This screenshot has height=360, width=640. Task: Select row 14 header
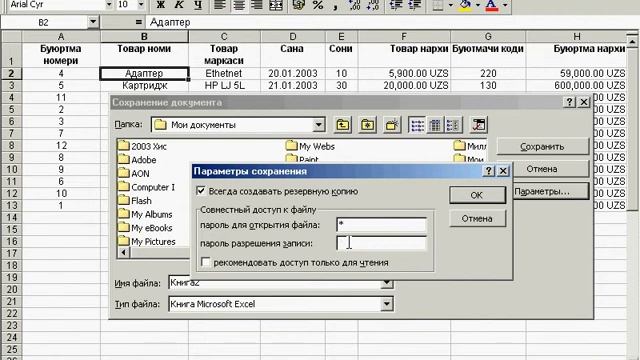[x=11, y=217]
